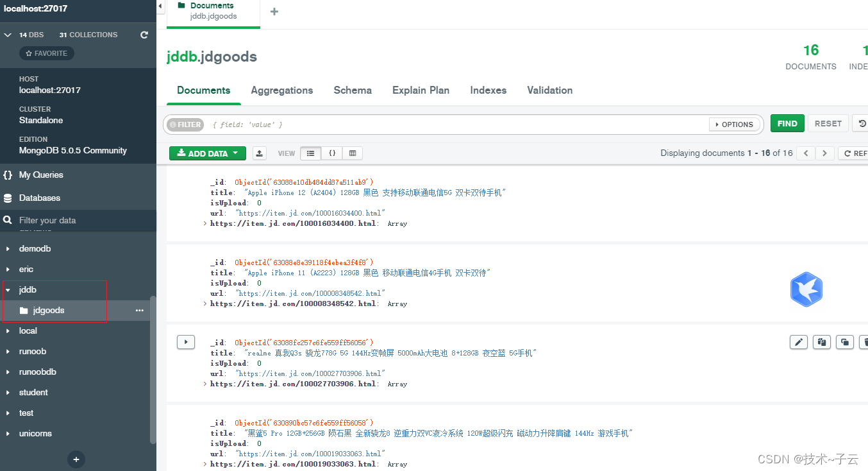
Task: Expand the realme document arrow button
Action: [x=186, y=342]
